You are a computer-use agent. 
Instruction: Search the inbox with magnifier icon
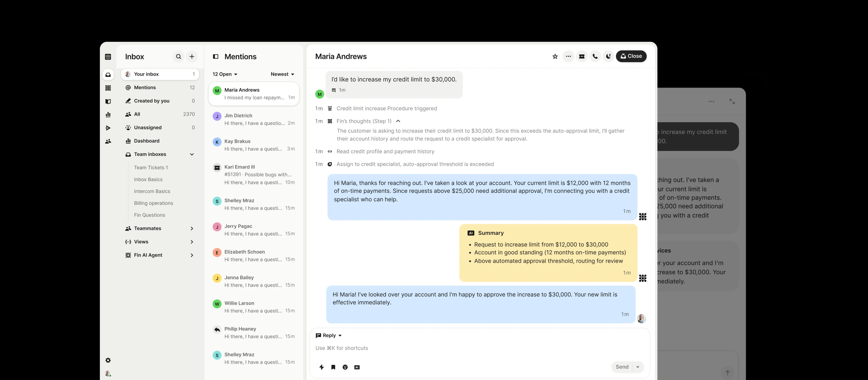pos(179,57)
